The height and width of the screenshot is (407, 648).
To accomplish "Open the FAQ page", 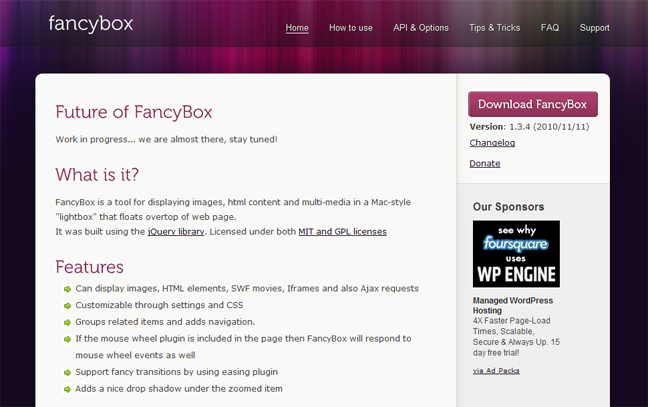I will (x=550, y=28).
